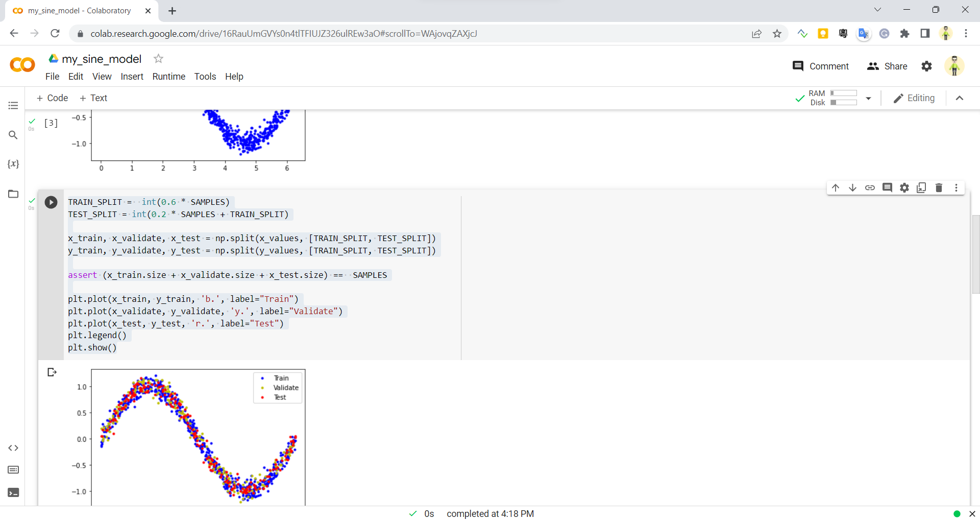Open cell editor settings gear
The width and height of the screenshot is (980, 521).
pos(904,188)
